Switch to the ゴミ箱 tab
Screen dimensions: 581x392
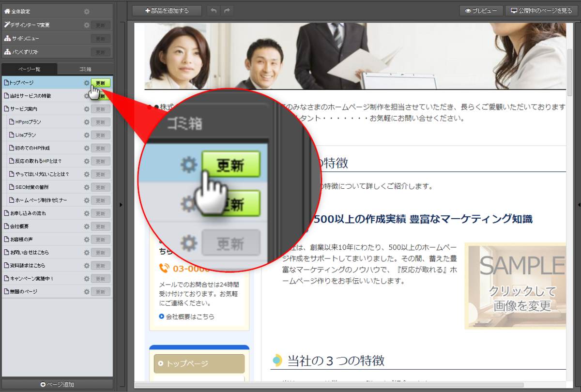coord(85,69)
